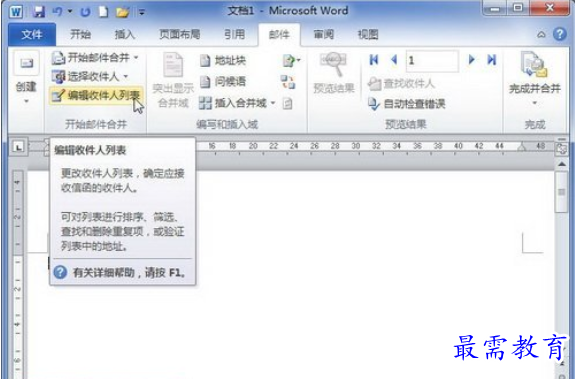Click the Word application icon in title bar

[16, 11]
